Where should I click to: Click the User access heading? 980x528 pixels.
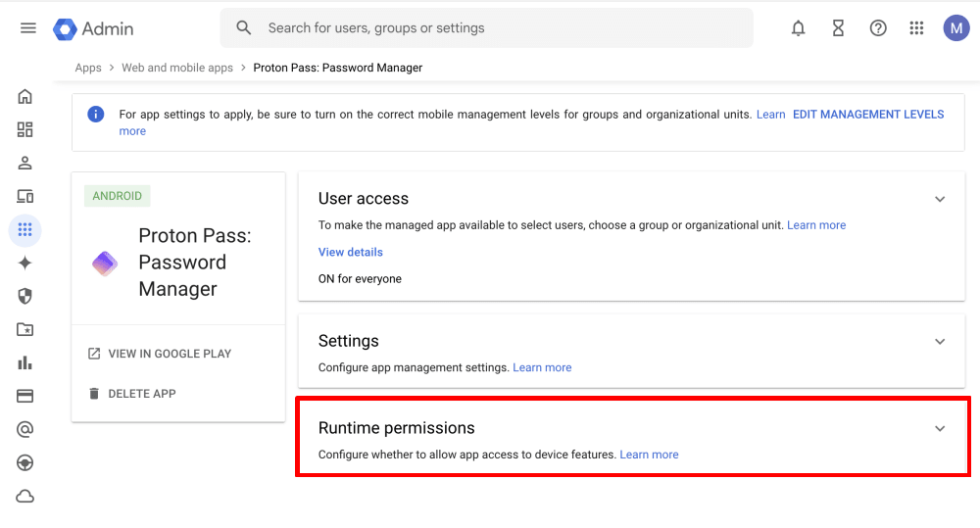[364, 199]
